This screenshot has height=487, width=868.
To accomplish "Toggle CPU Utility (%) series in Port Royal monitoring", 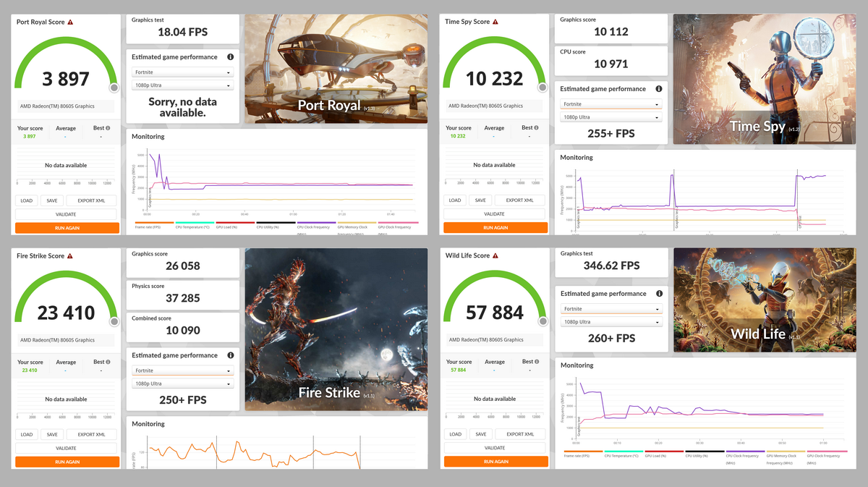I will coord(276,225).
